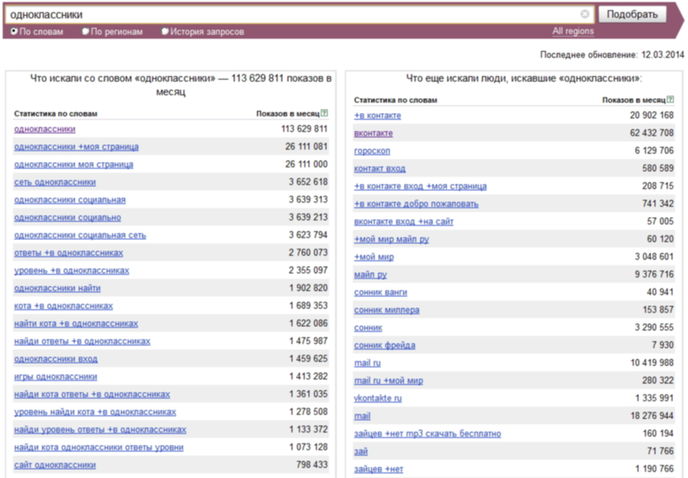Open '+в контакте добро пожаловать' link
Image resolution: width=688 pixels, height=478 pixels.
coord(416,204)
